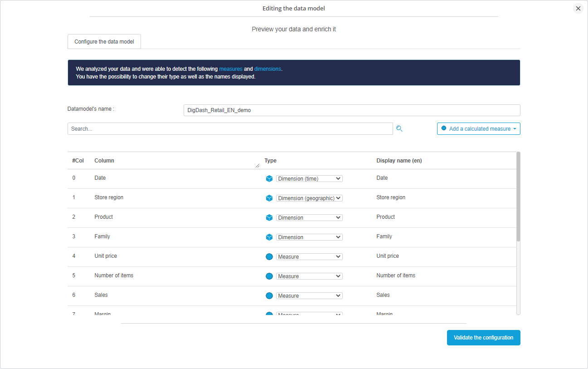
Task: Follow the measures link in the banner
Action: pyautogui.click(x=230, y=69)
